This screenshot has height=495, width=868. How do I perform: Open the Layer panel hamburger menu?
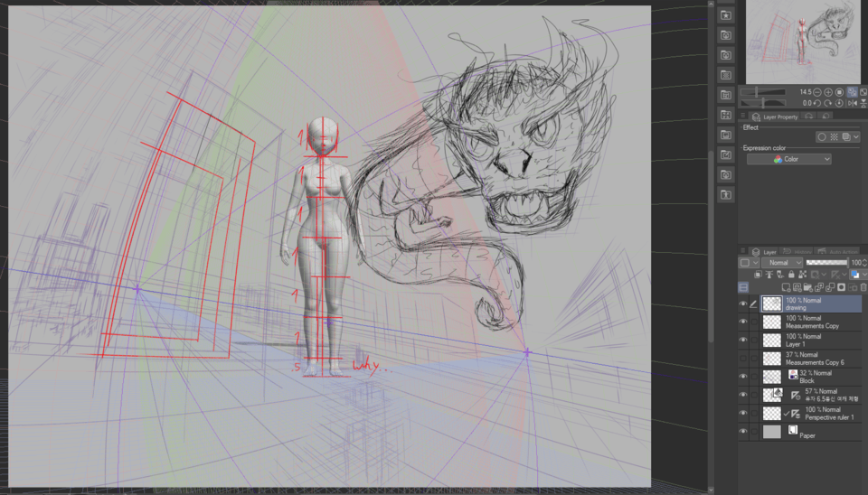tap(743, 252)
